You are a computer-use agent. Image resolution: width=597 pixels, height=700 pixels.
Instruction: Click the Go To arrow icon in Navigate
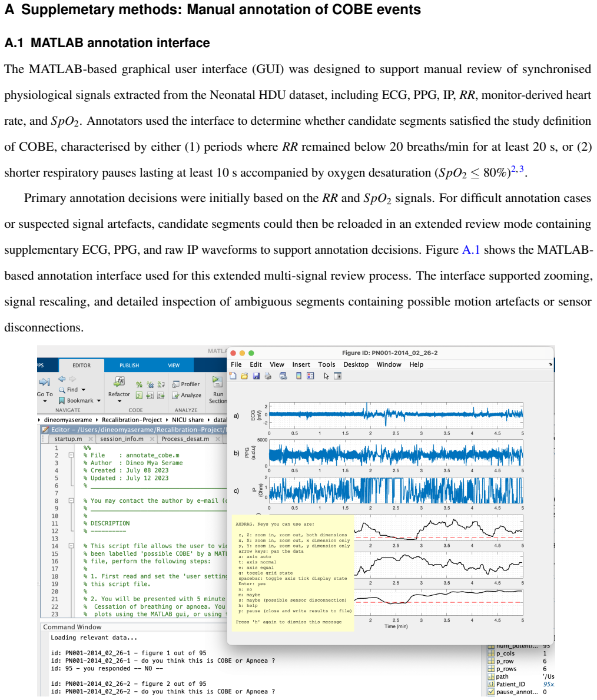[x=45, y=381]
